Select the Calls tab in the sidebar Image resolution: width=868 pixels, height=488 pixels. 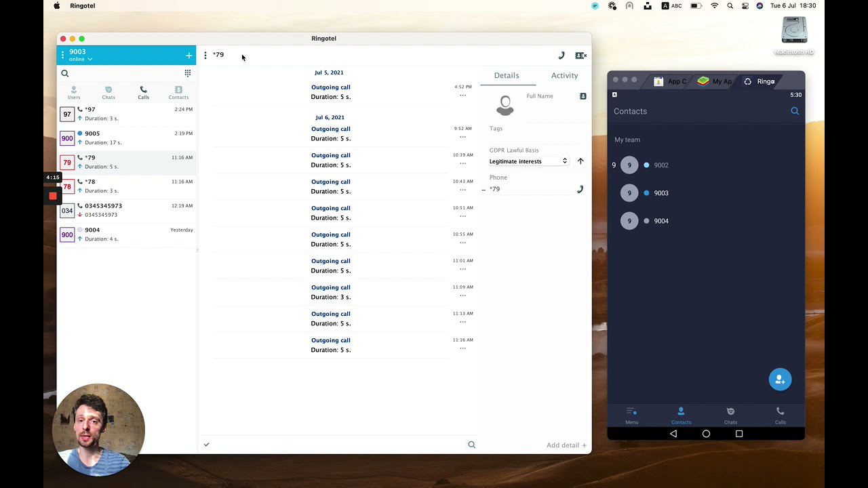click(143, 93)
